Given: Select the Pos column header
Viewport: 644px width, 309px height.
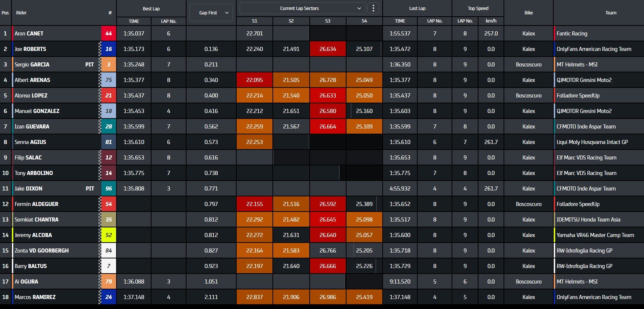Looking at the screenshot, I should point(5,13).
